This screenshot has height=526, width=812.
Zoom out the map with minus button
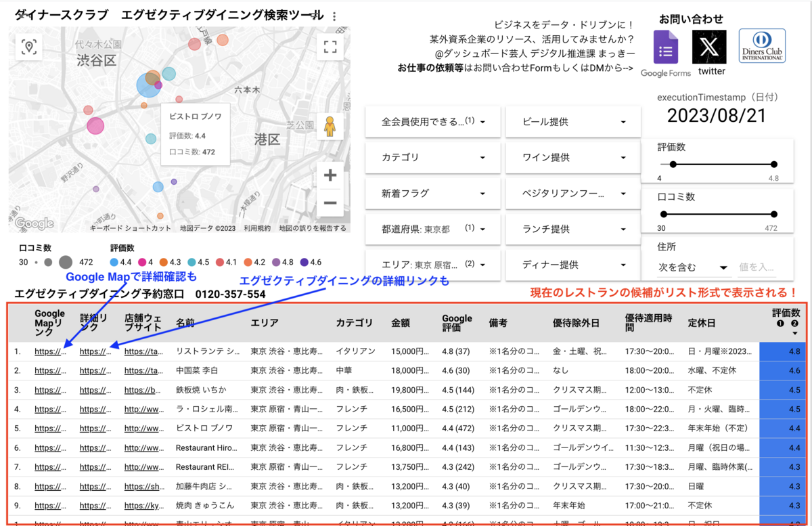tap(330, 202)
